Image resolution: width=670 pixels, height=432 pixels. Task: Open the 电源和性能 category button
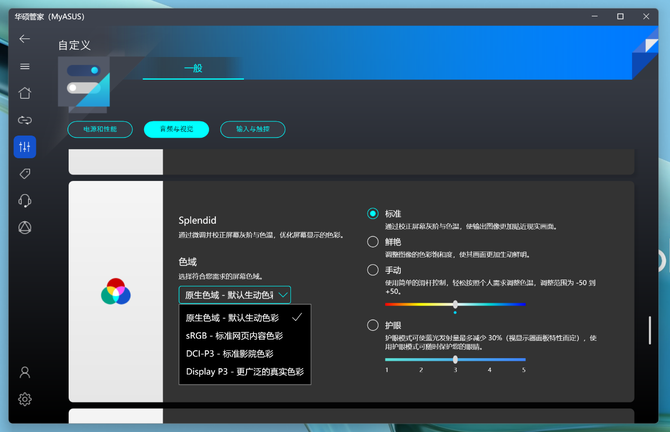click(x=100, y=129)
